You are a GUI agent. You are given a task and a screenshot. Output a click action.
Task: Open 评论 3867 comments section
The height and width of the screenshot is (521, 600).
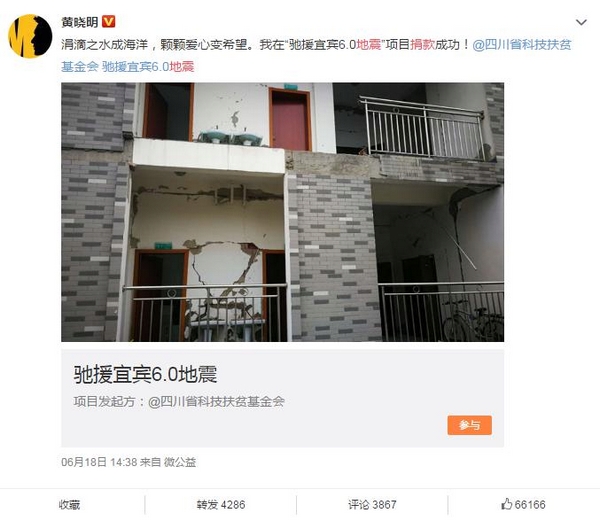pyautogui.click(x=372, y=505)
